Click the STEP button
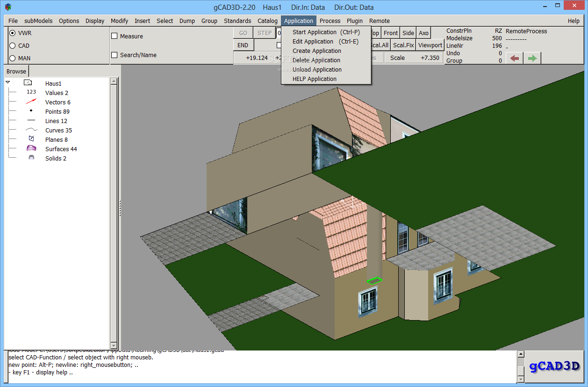This screenshot has width=588, height=387. point(265,33)
